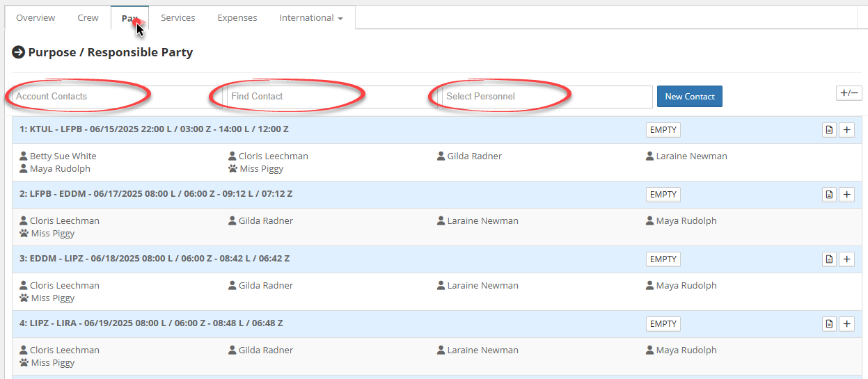Click the New Contact button

click(x=690, y=97)
